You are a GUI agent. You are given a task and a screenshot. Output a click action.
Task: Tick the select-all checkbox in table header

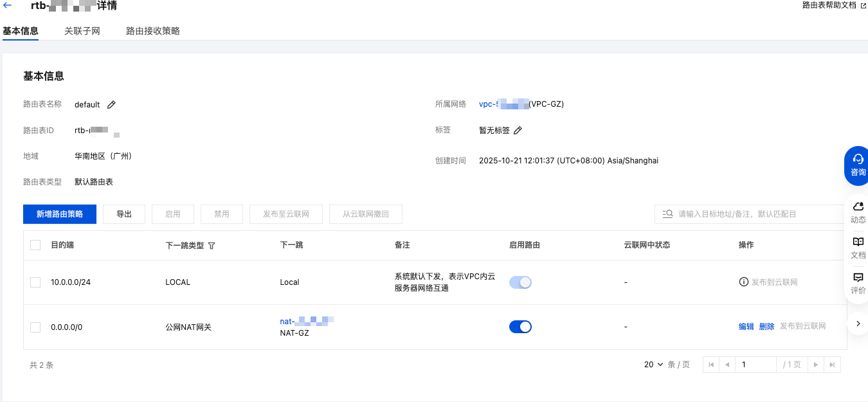coord(35,245)
